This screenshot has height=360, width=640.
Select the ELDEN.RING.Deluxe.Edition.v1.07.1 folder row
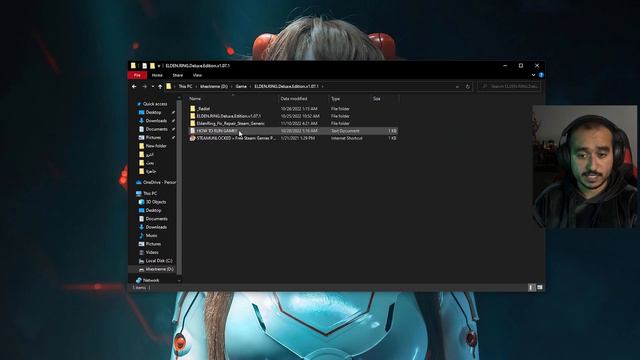pos(293,116)
